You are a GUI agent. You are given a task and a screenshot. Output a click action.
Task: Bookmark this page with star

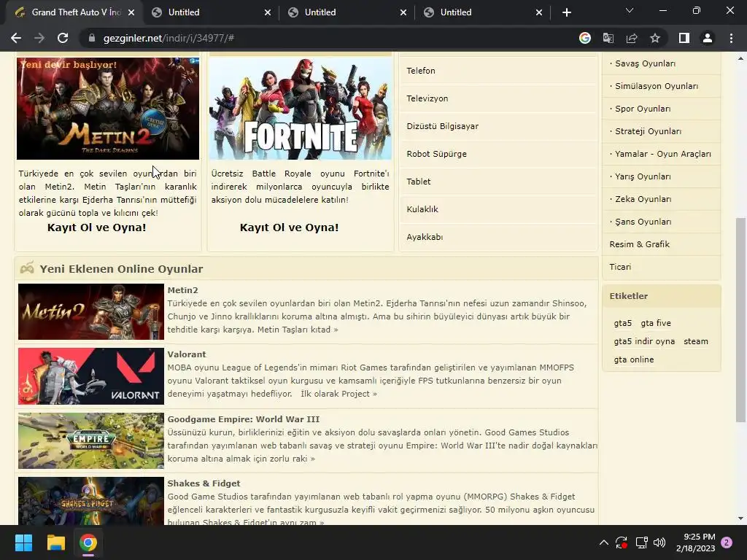[x=655, y=38]
